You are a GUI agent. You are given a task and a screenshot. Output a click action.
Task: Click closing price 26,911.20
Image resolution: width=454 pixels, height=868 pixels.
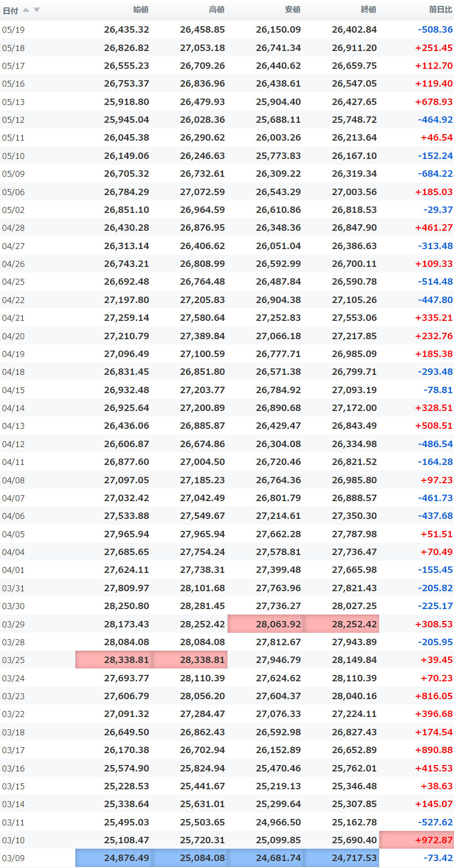(x=354, y=48)
